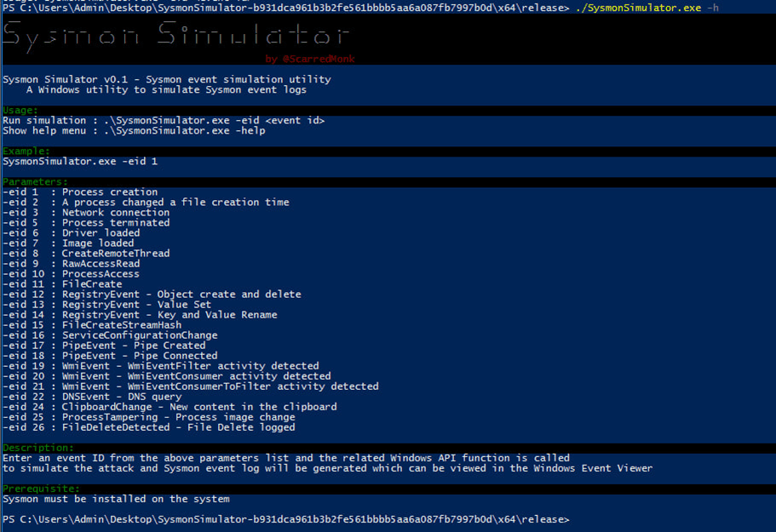Click the -eid 13 RegistryEvent Value Set line
776x532 pixels.
[106, 305]
